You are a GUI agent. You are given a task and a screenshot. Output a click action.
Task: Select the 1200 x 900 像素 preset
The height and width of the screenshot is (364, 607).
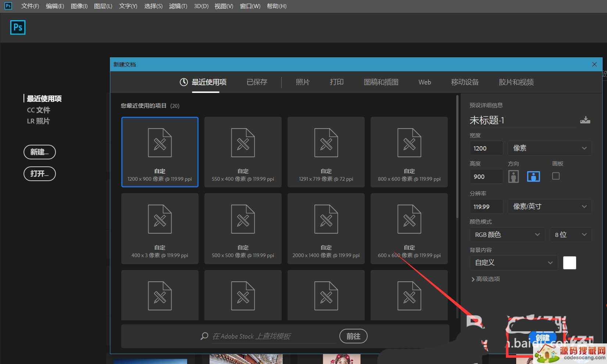(160, 152)
